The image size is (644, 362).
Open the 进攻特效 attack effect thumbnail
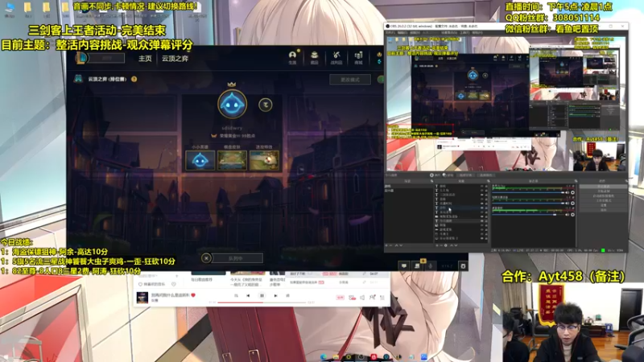coord(264,160)
